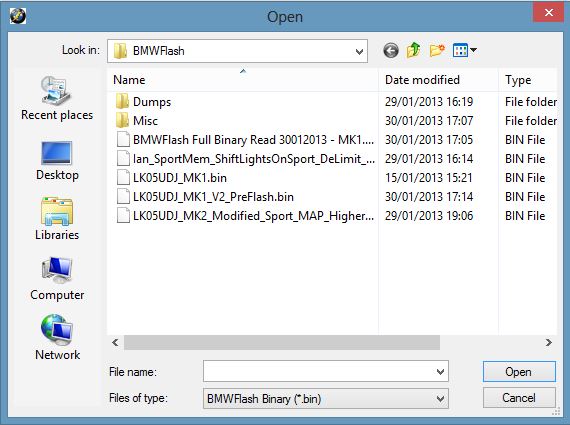Open the File name history dropdown
The height and width of the screenshot is (425, 570).
tap(440, 372)
